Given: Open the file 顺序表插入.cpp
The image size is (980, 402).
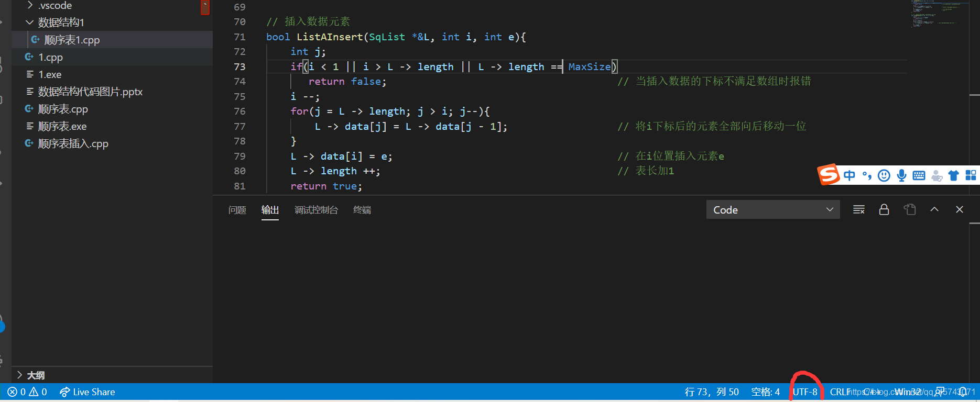Looking at the screenshot, I should [73, 143].
